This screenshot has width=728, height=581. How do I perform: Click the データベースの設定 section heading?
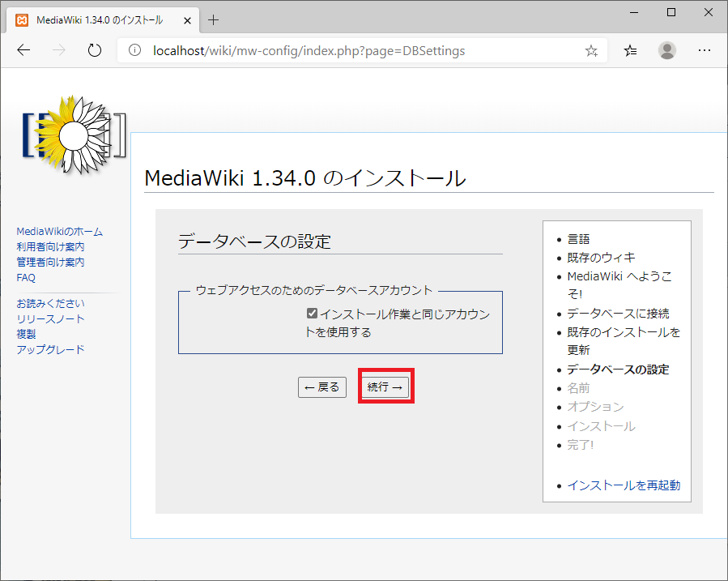pyautogui.click(x=254, y=241)
